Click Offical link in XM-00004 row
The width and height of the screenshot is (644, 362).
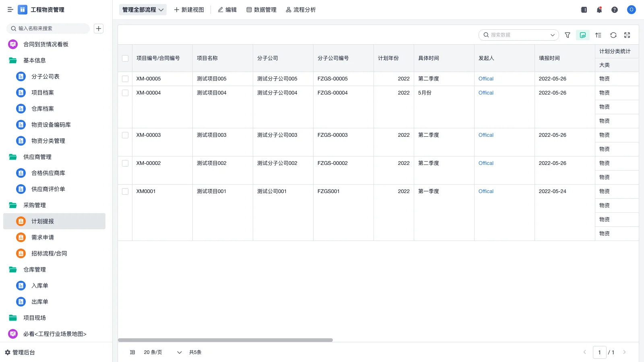pos(486,93)
